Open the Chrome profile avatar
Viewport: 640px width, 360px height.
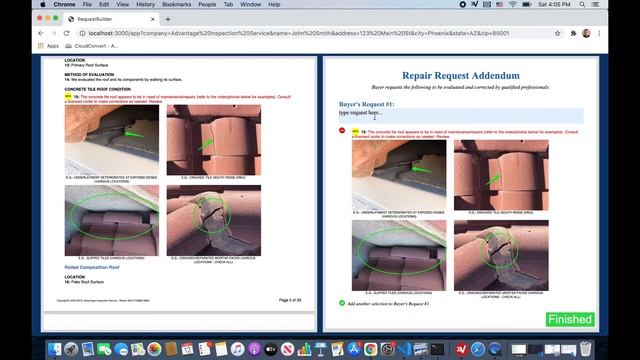[586, 33]
